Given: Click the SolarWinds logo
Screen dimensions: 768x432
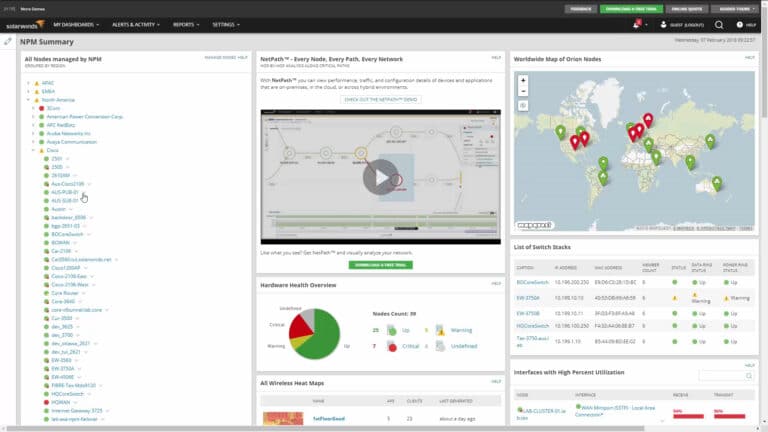Looking at the screenshot, I should 24,24.
